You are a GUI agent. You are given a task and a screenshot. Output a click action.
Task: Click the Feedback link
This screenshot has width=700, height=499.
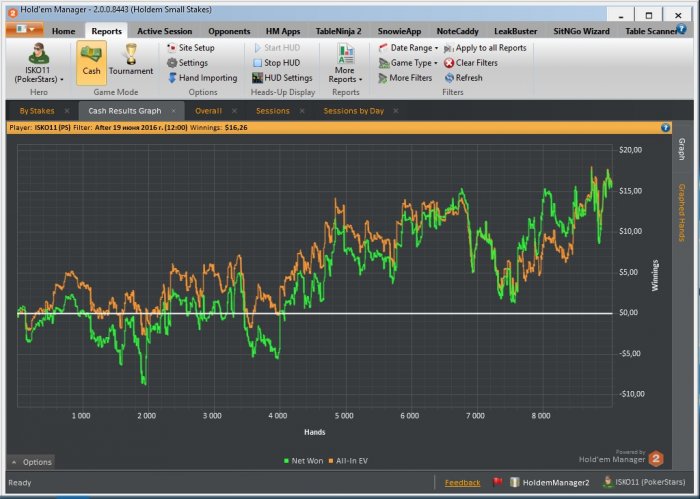[x=462, y=483]
